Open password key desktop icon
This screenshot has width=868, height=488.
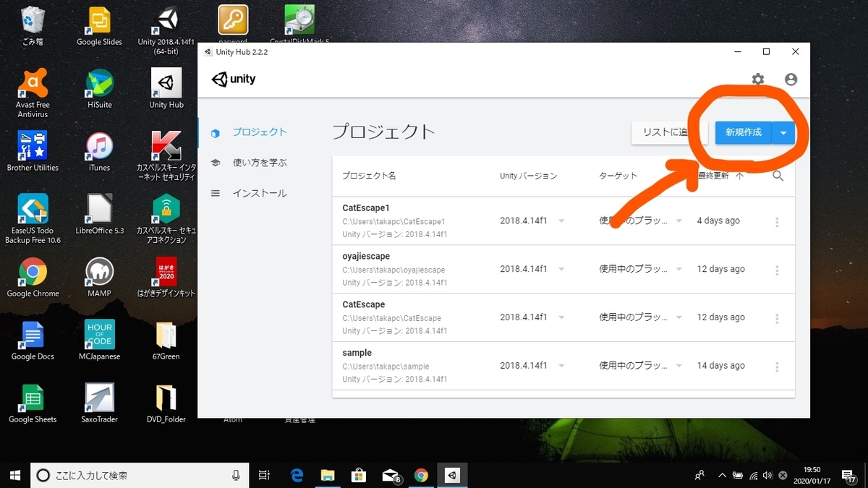233,25
